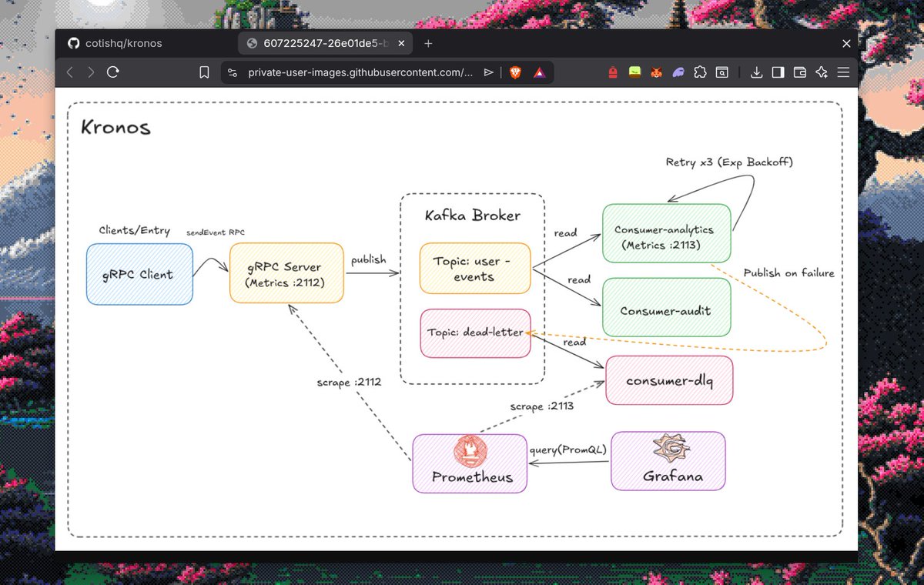
Task: Open the tab search extension icon
Action: (722, 72)
